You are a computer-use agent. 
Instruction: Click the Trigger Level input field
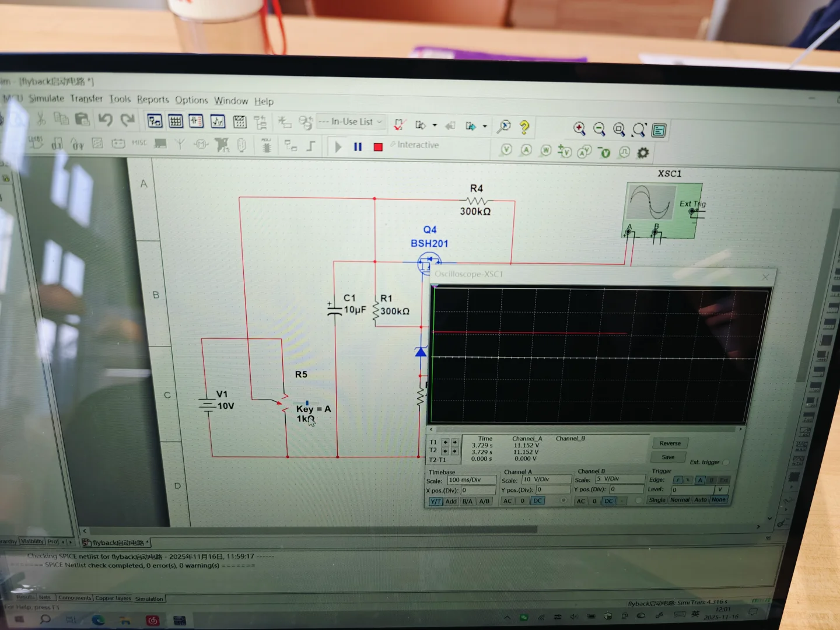coord(694,489)
